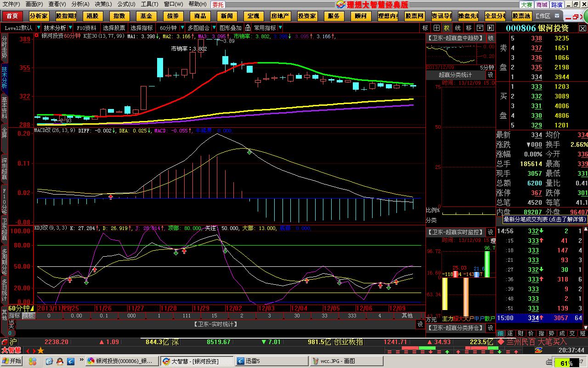The height and width of the screenshot is (368, 588).
Task: Open the 分析(A) menu
Action: (x=80, y=4)
